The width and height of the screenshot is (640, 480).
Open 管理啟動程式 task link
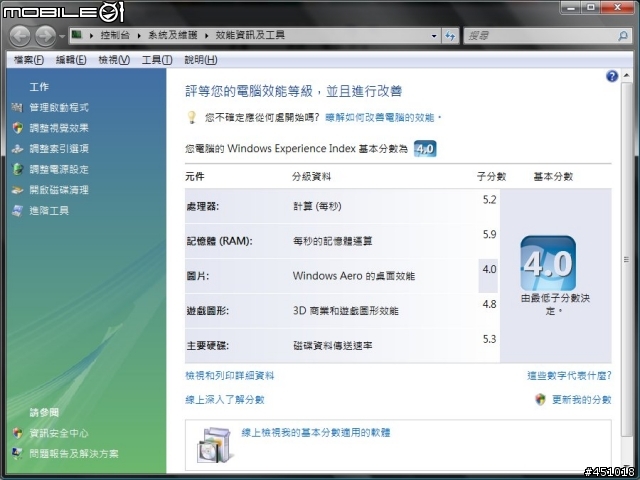[x=59, y=108]
